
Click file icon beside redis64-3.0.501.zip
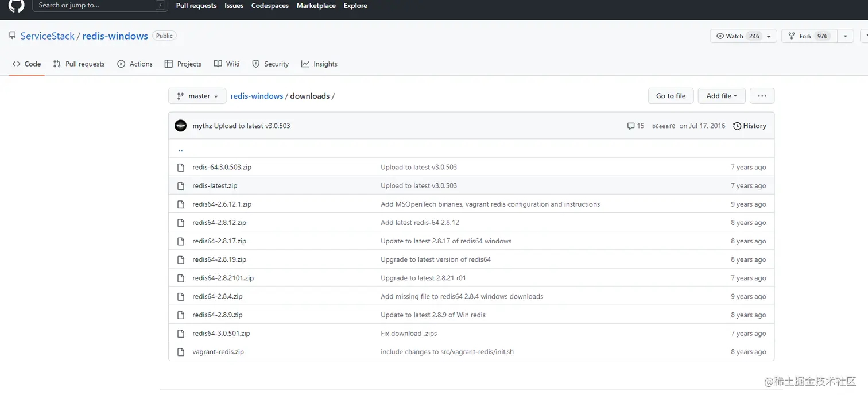tap(181, 334)
